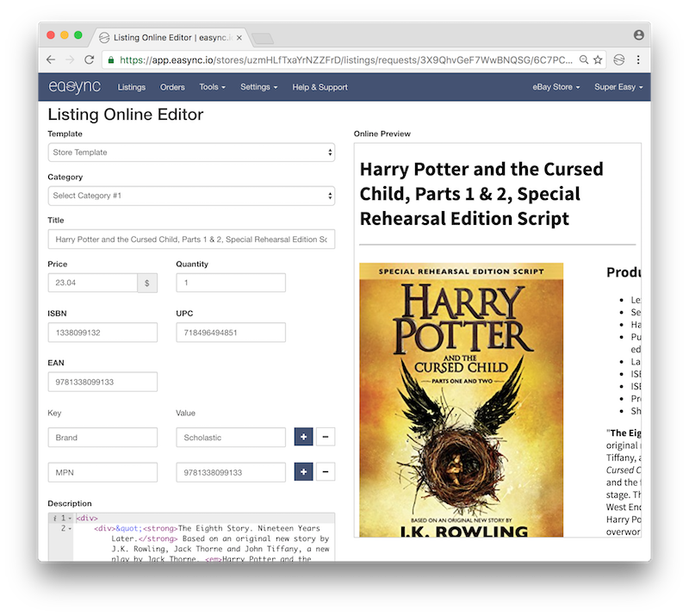Click the browser address bar URL
The height and width of the screenshot is (616, 689).
tap(346, 59)
